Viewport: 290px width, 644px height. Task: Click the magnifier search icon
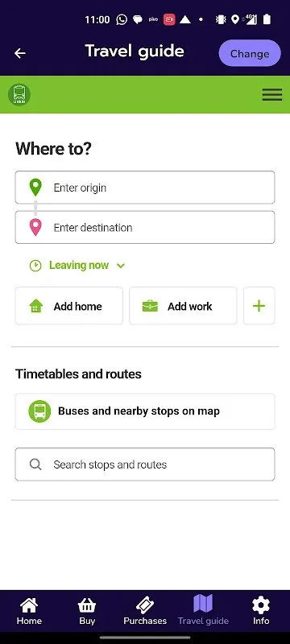click(x=35, y=464)
